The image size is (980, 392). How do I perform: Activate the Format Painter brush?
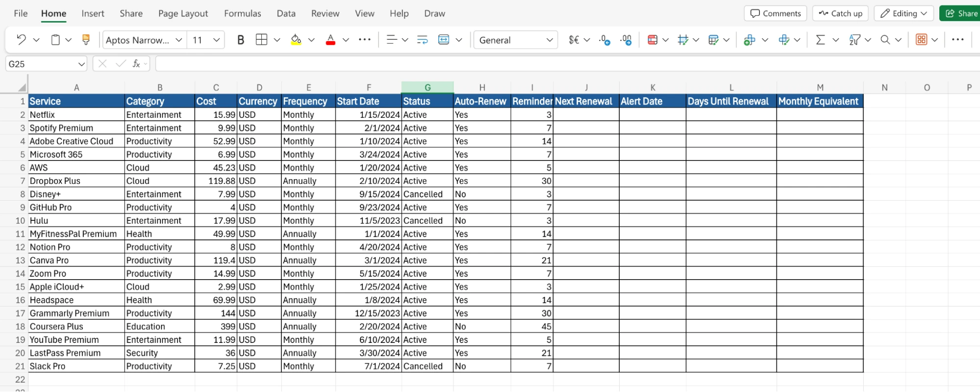pos(86,40)
